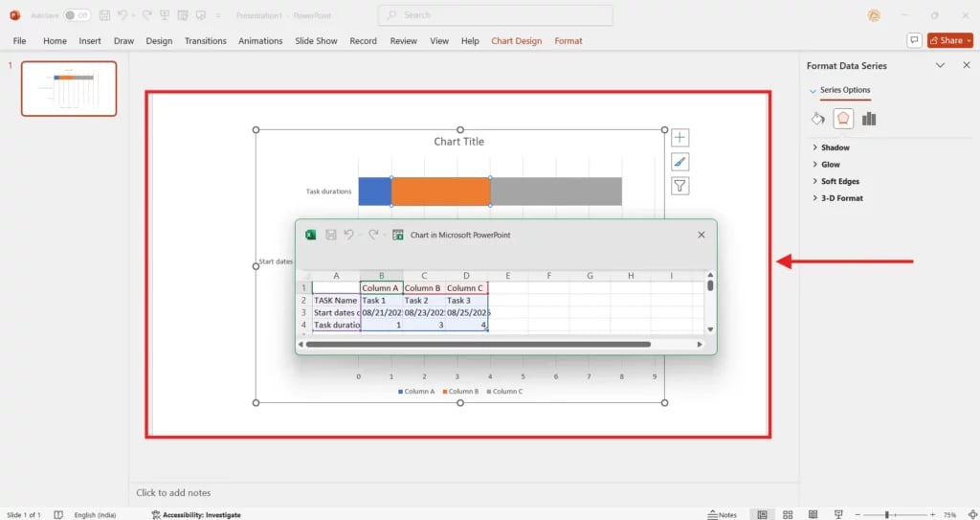980x520 pixels.
Task: Select the slide 1 thumbnail
Action: pyautogui.click(x=69, y=89)
